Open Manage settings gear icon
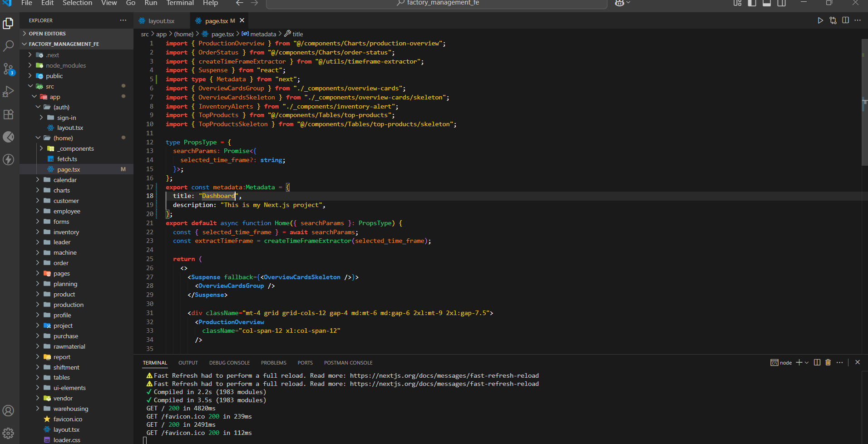 click(8, 433)
